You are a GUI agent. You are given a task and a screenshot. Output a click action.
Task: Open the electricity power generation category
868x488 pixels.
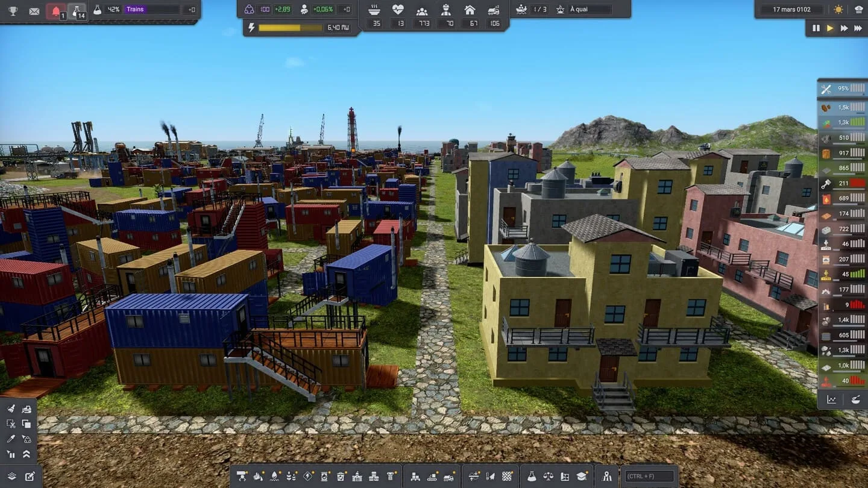[308, 476]
